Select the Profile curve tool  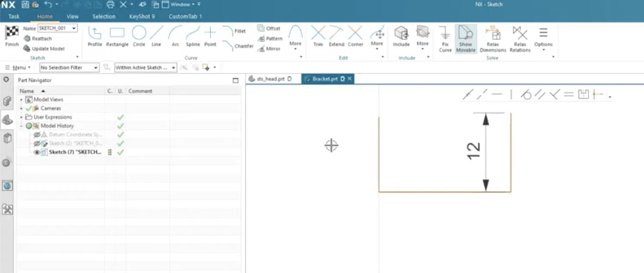pyautogui.click(x=95, y=36)
